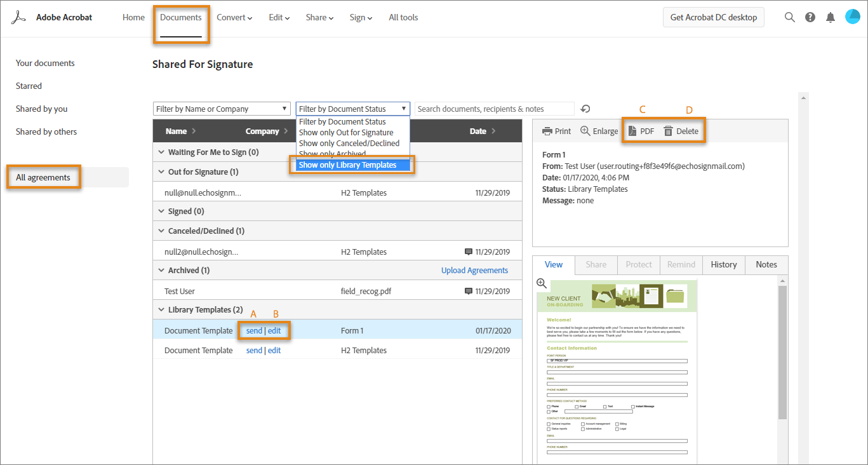Screen dimensions: 868x465
Task: Click the refresh icon beside the search box
Action: click(x=585, y=109)
